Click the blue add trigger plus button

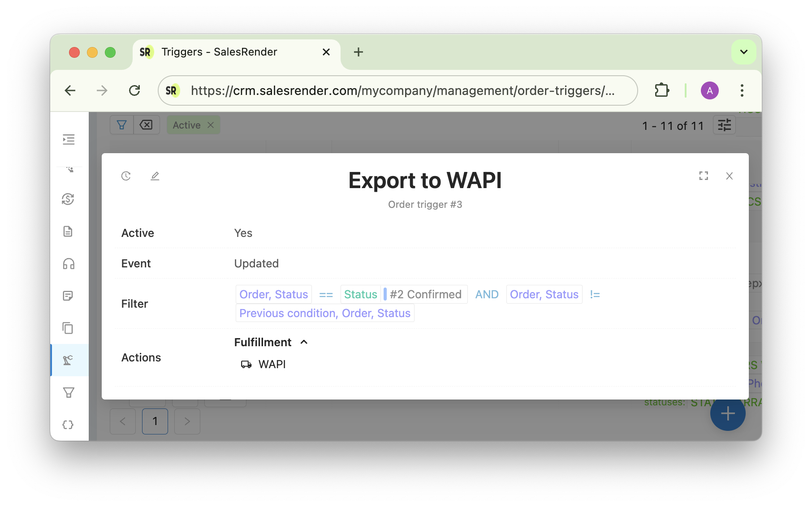(x=728, y=413)
